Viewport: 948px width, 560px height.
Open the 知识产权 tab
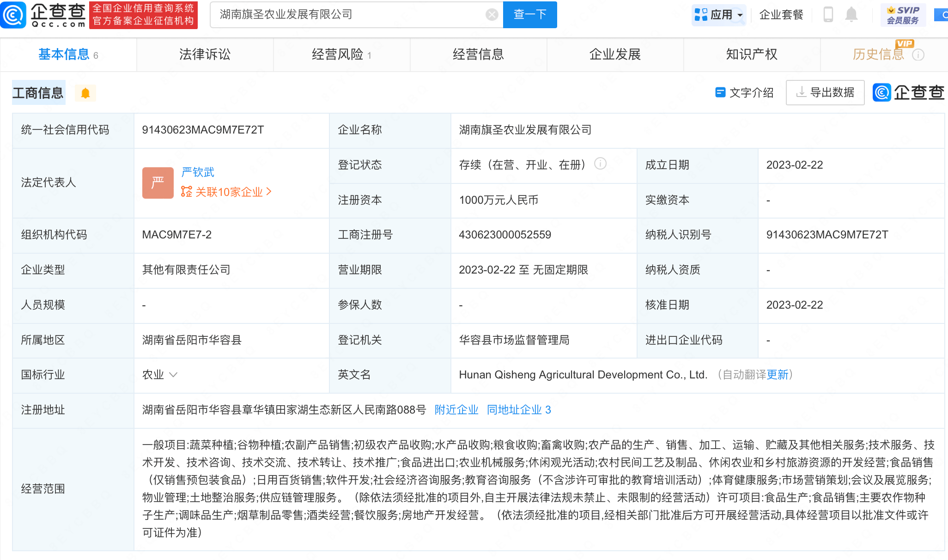coord(752,55)
